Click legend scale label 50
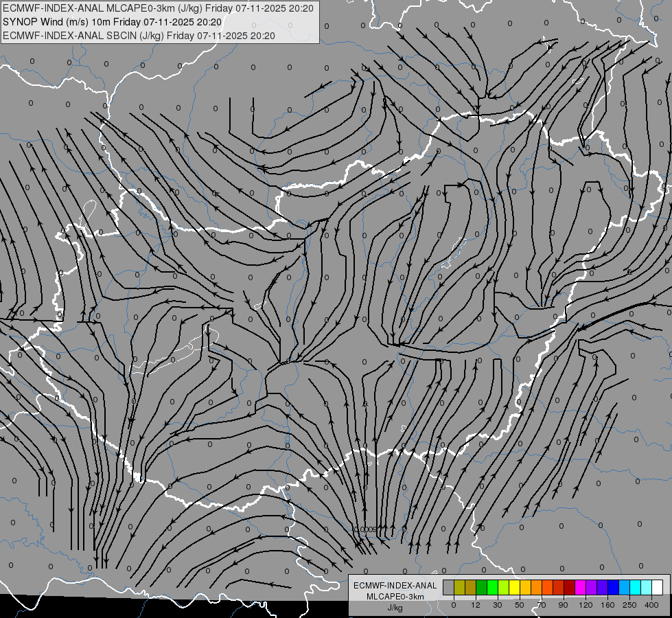Image resolution: width=672 pixels, height=618 pixels. (520, 605)
